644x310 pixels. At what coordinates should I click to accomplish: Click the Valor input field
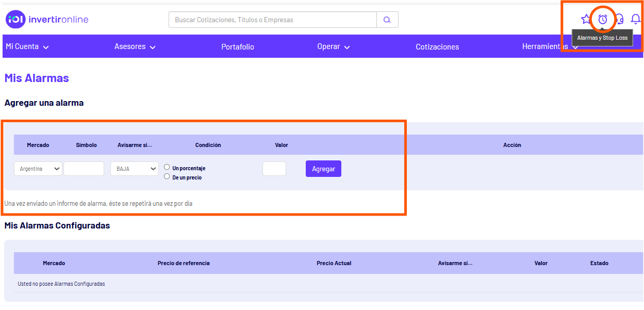point(274,169)
